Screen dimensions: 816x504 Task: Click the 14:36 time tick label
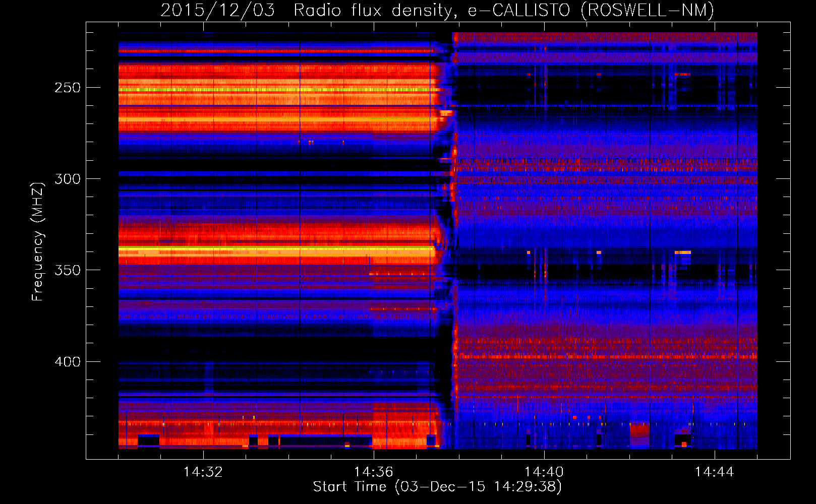tap(374, 472)
